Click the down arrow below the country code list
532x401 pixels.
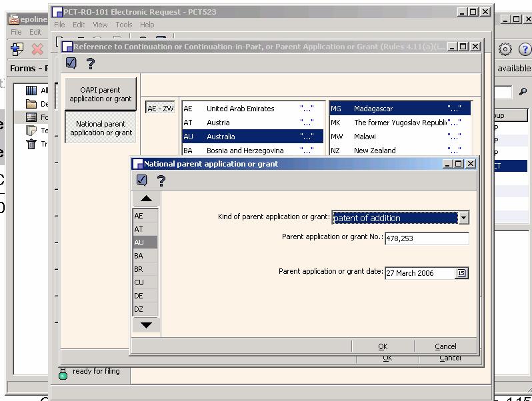pyautogui.click(x=146, y=325)
